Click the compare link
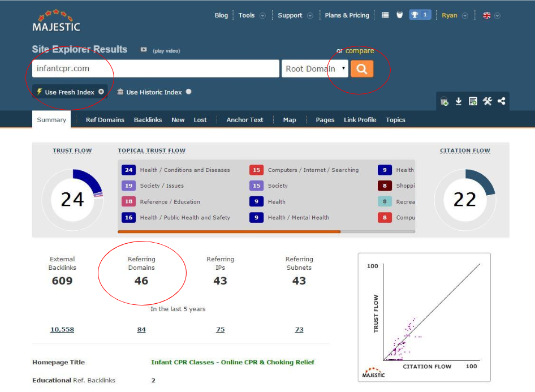535x392 pixels. pyautogui.click(x=360, y=51)
